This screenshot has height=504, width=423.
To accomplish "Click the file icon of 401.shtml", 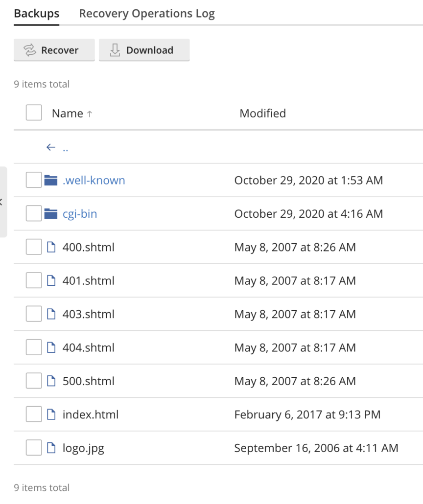I will coord(51,280).
